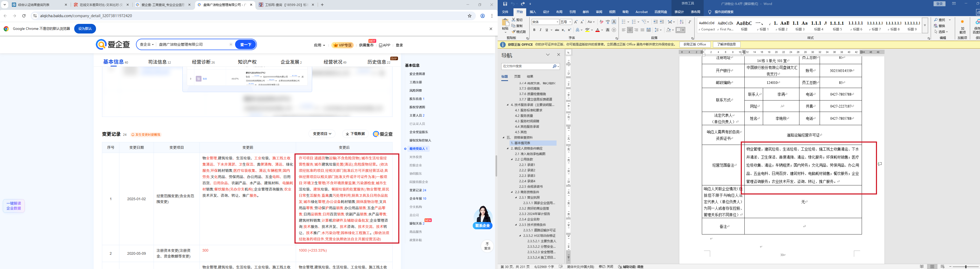Align paragraph text to the left

(x=623, y=30)
